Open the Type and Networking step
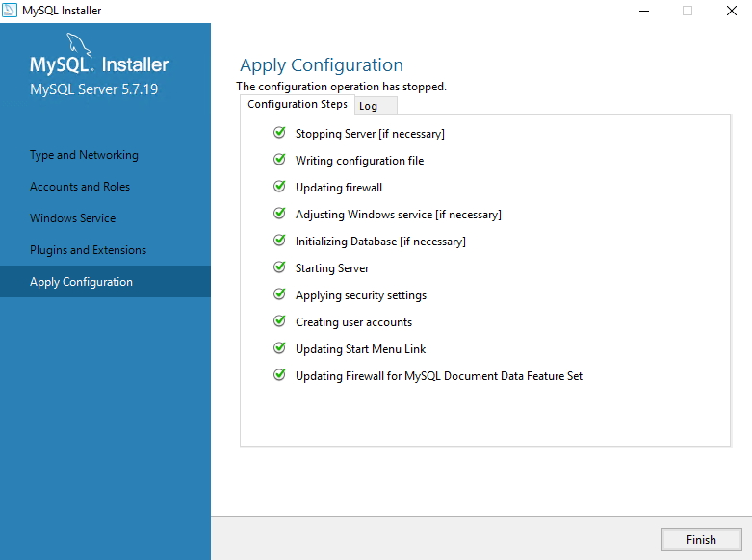 pyautogui.click(x=84, y=155)
